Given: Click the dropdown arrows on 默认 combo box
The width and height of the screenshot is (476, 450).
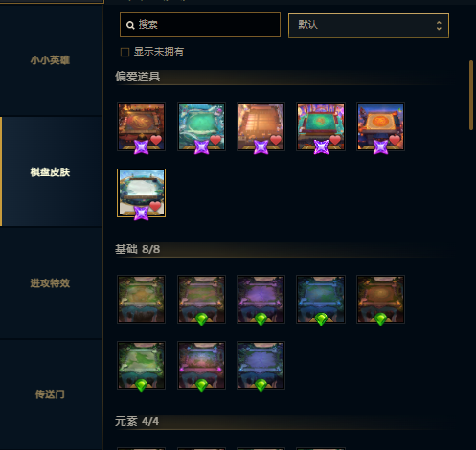Looking at the screenshot, I should tap(439, 26).
